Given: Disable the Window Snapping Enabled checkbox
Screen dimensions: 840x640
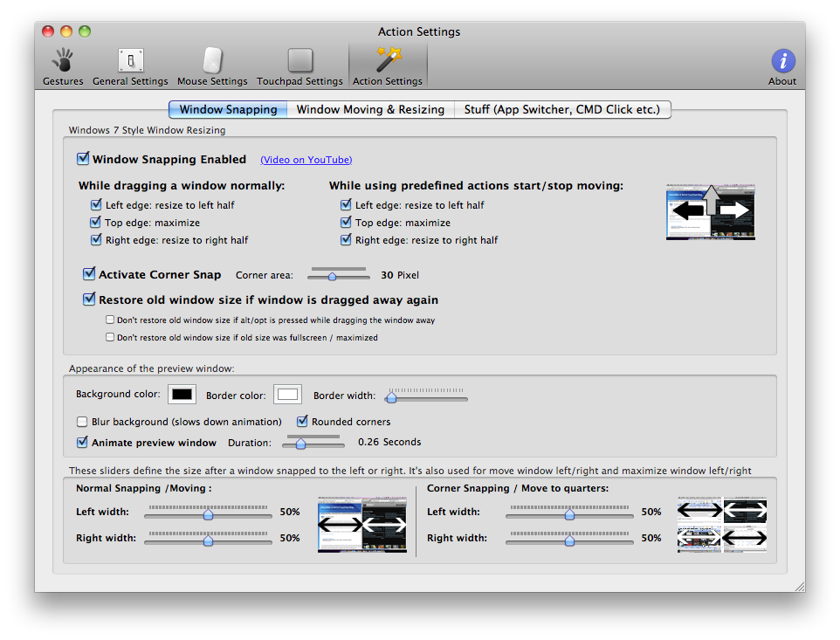Looking at the screenshot, I should (x=83, y=159).
